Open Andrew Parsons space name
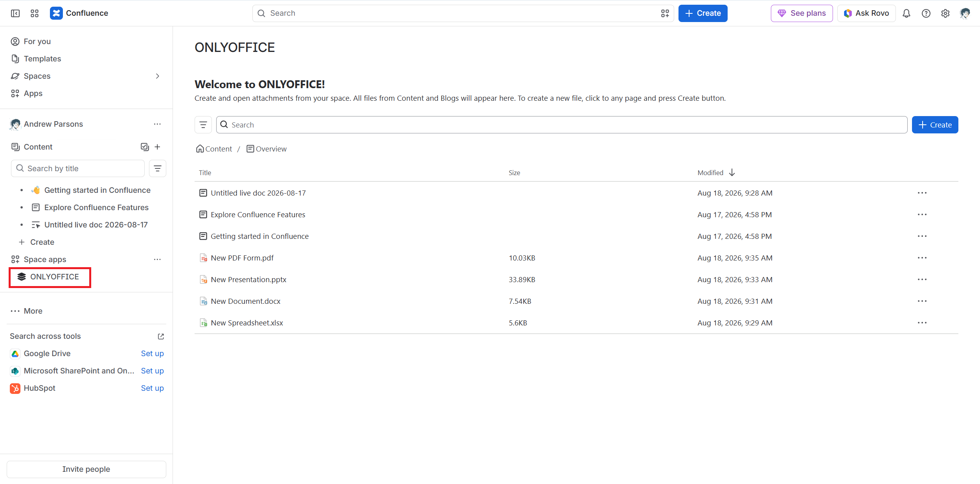The image size is (980, 484). coord(53,124)
